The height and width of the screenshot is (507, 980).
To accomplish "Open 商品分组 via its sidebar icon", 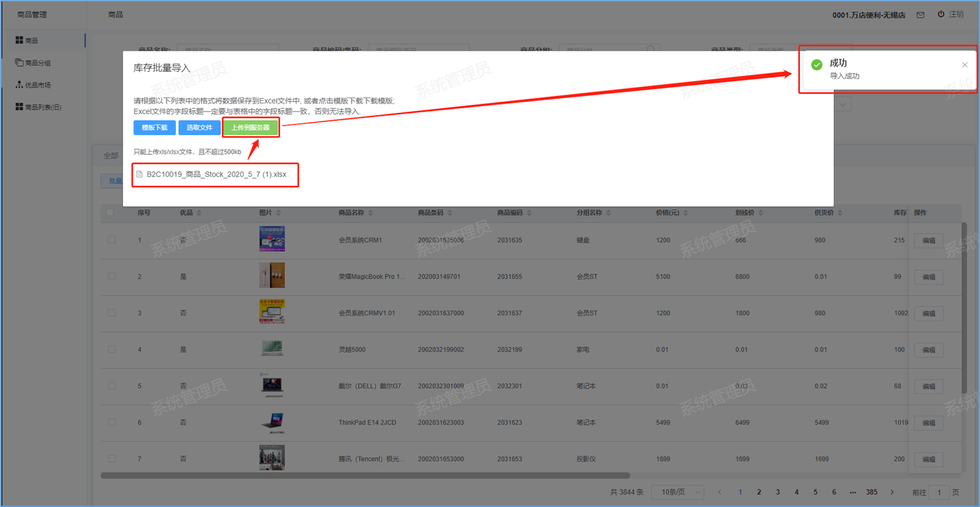I will point(19,63).
